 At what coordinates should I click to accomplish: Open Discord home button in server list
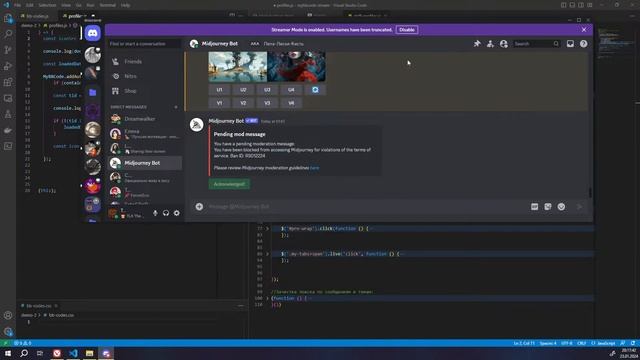[x=93, y=33]
